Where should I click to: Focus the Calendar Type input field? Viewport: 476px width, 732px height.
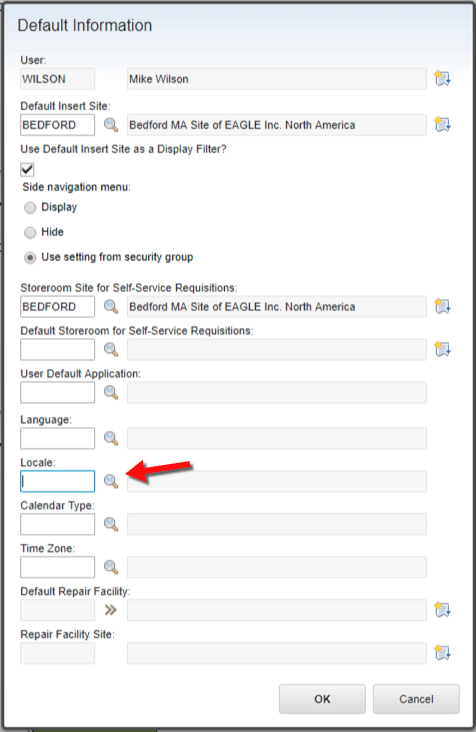(57, 524)
